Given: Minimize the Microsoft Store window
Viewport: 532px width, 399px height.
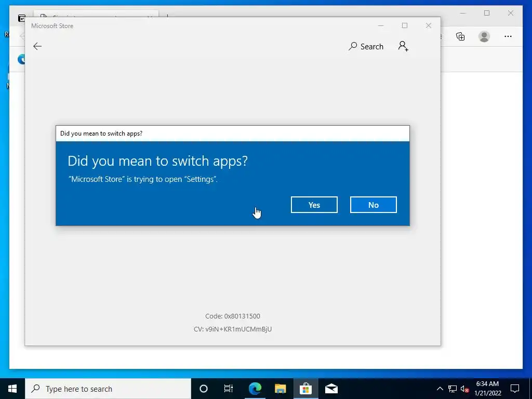Looking at the screenshot, I should (381, 25).
